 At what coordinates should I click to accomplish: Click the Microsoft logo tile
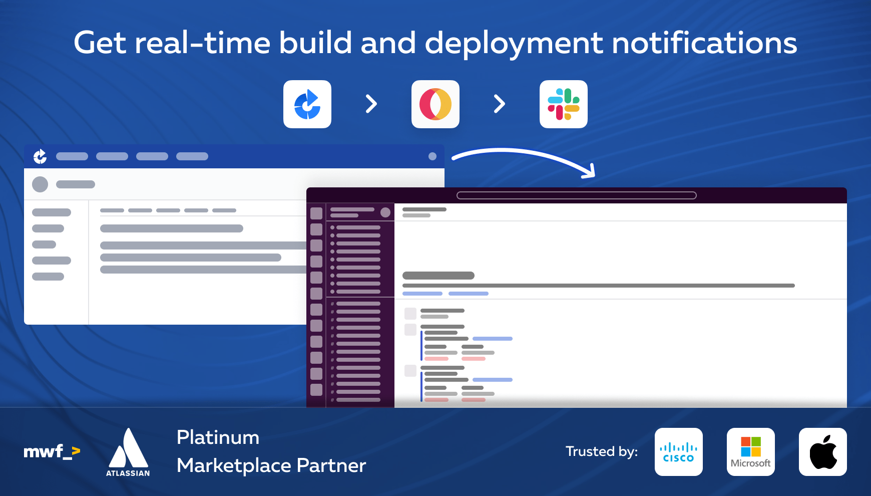pos(750,452)
